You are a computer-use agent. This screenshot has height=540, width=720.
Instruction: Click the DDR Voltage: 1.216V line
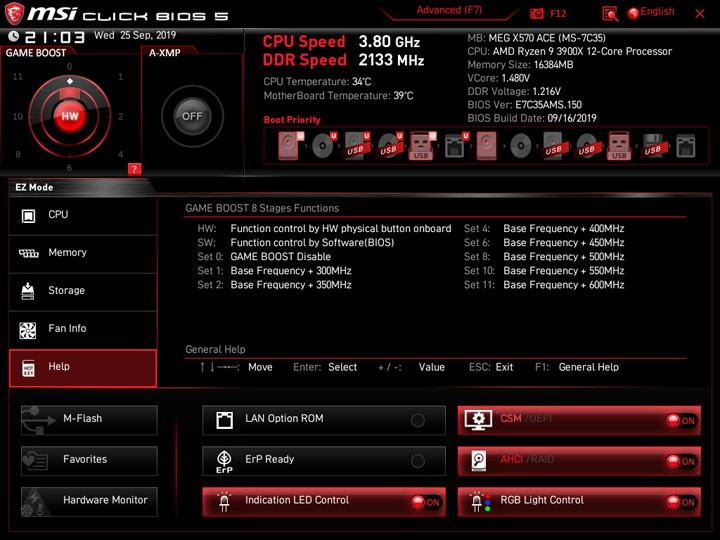point(514,91)
